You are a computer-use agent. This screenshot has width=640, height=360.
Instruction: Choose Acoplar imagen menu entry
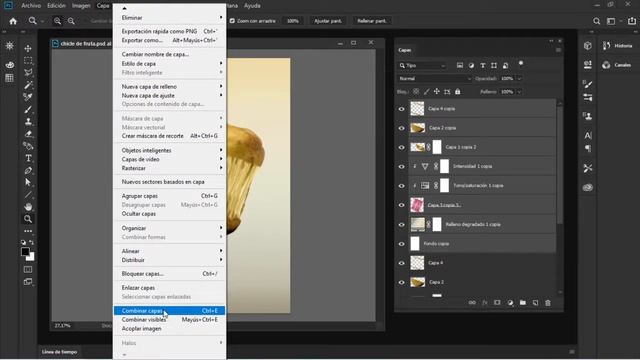coord(169,329)
